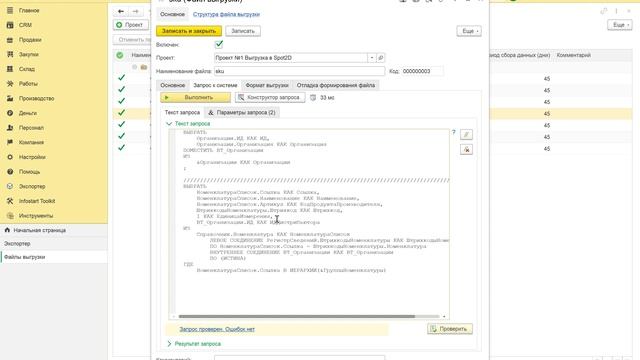Open the Проект lookup magnifier icon
640x360 pixels.
pos(380,58)
